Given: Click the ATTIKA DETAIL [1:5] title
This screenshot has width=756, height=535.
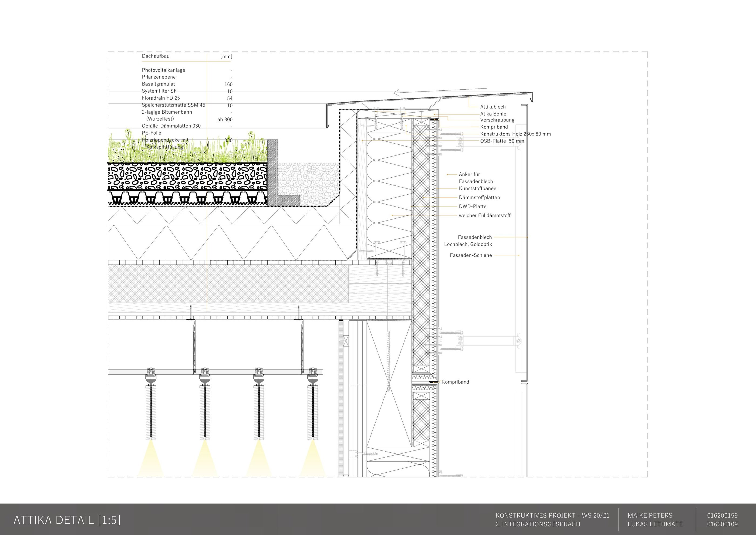Looking at the screenshot, I should 67,520.
